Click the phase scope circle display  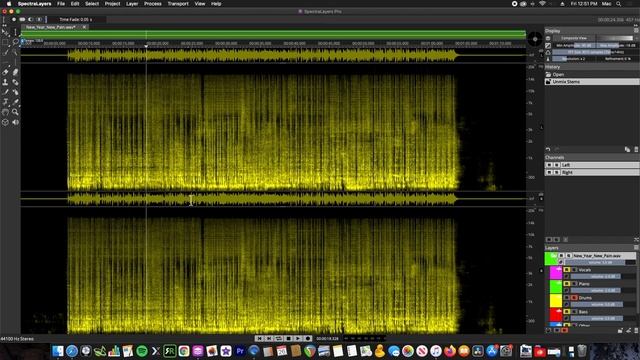535,39
